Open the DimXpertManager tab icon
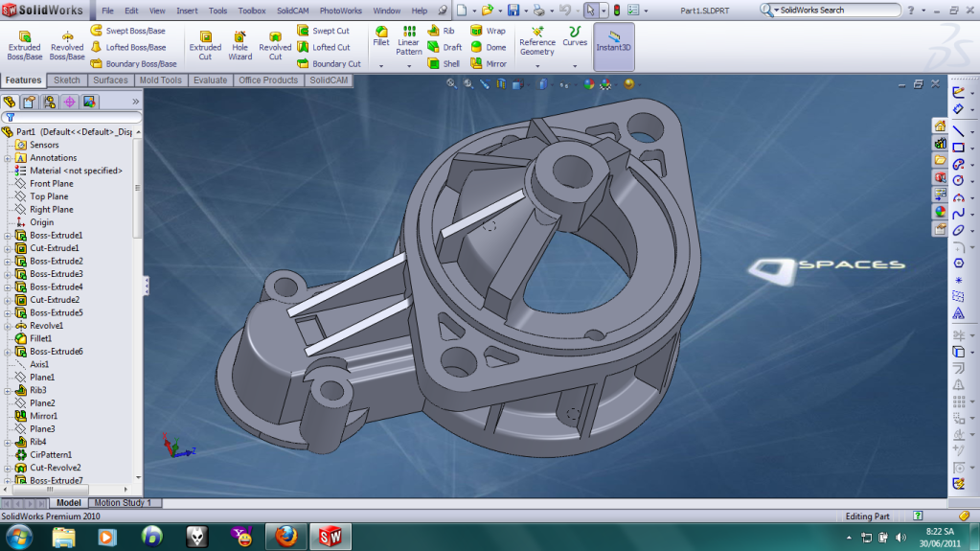The height and width of the screenshot is (551, 980). point(69,102)
